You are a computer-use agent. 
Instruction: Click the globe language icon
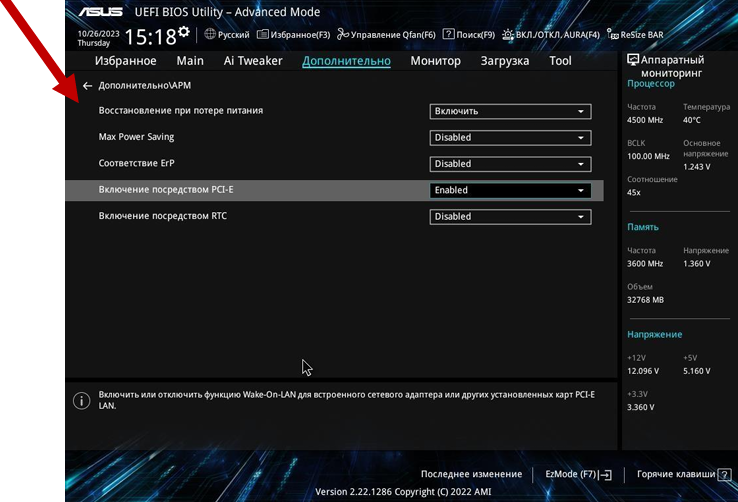coord(210,34)
